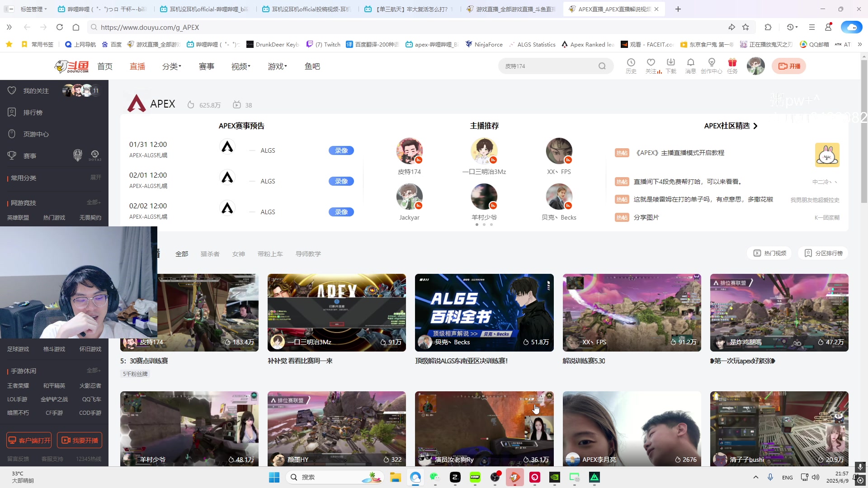Open the 下载 download icon
The width and height of the screenshot is (868, 488).
(x=671, y=66)
